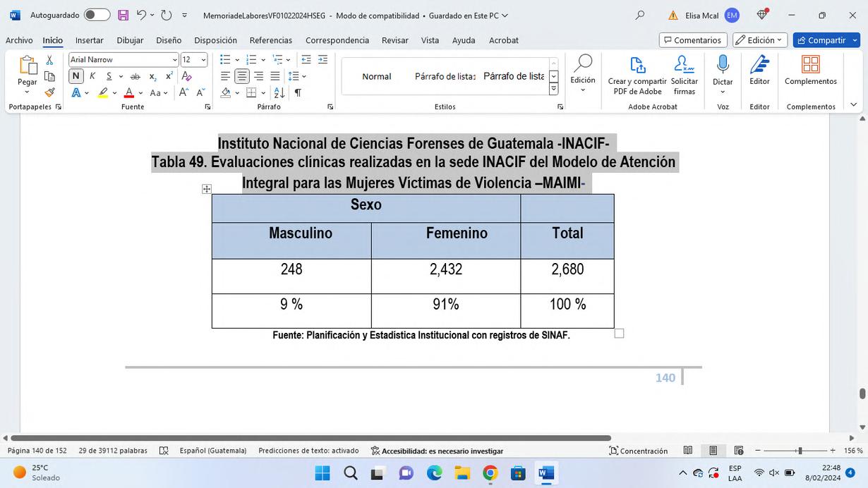Undo last action in title bar

[142, 15]
